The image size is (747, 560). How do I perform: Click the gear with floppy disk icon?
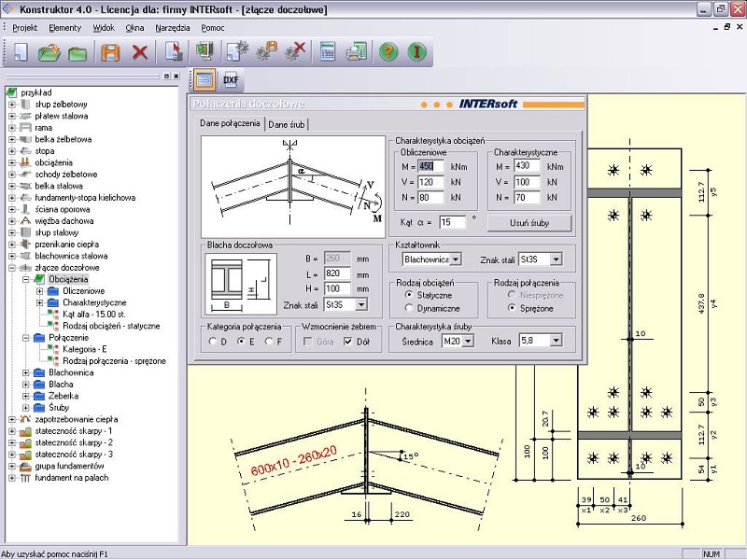coord(267,51)
